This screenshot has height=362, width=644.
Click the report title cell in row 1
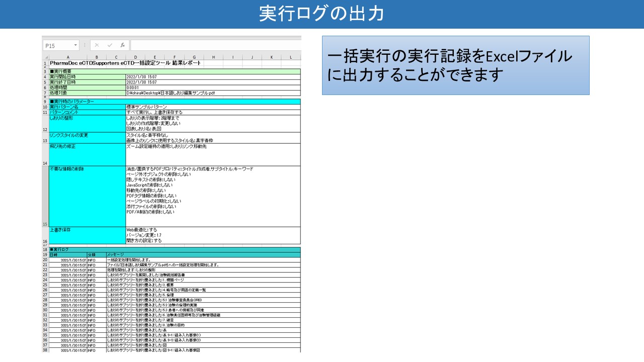tap(125, 63)
